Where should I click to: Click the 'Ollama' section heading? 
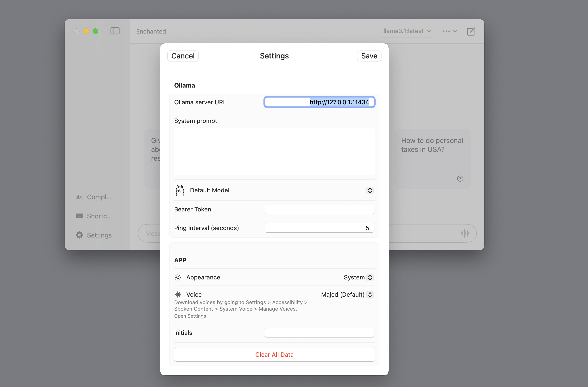(185, 85)
